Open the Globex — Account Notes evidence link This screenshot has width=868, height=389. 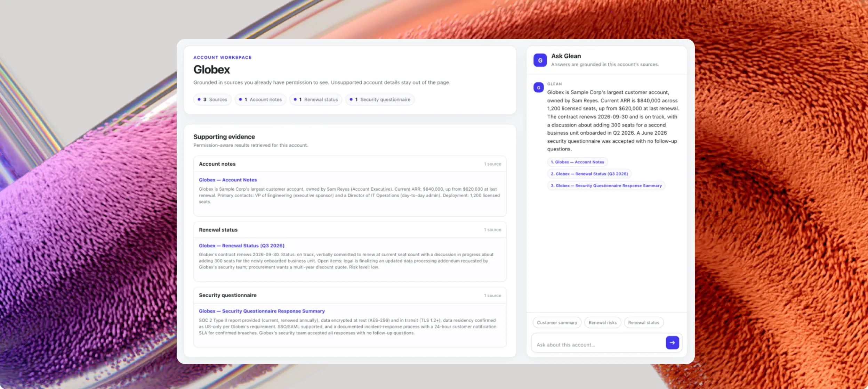click(x=228, y=180)
